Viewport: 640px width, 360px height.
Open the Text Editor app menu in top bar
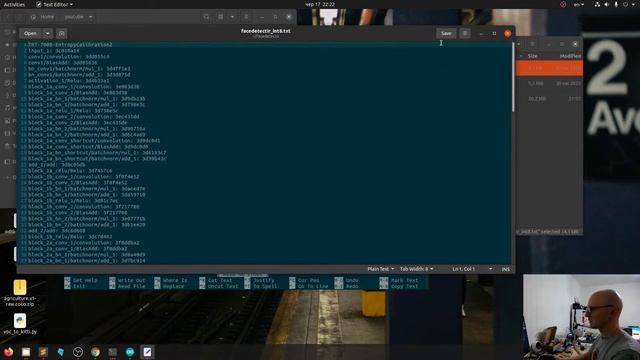coord(54,4)
